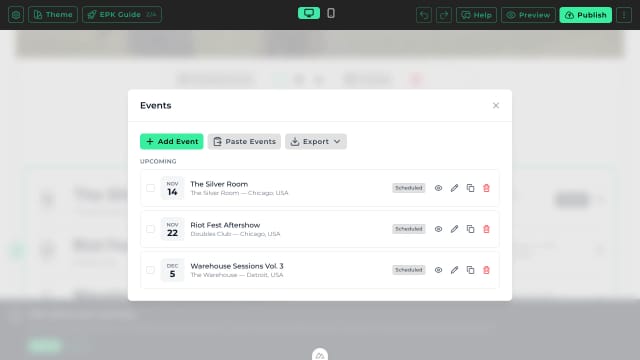Duplicate The Silver Room event
Viewport: 640px width, 360px height.
click(x=470, y=188)
